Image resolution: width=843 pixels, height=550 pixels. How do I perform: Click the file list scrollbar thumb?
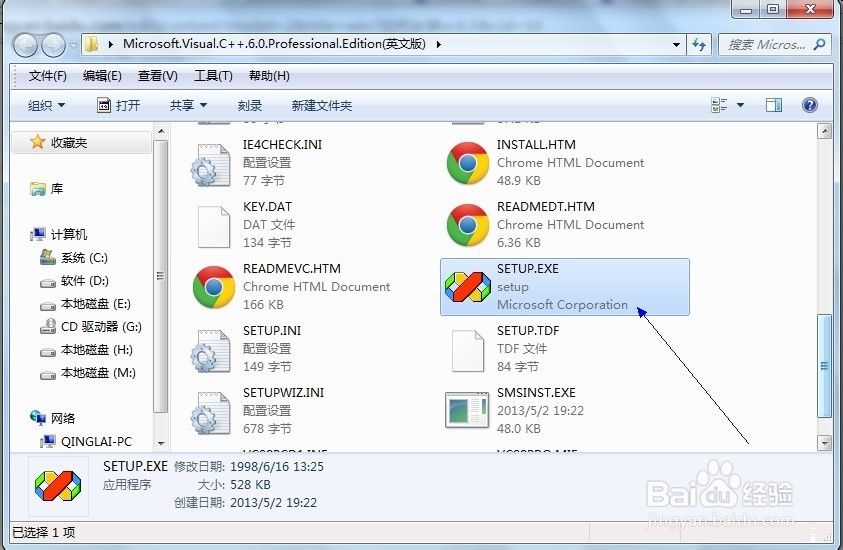pos(824,366)
